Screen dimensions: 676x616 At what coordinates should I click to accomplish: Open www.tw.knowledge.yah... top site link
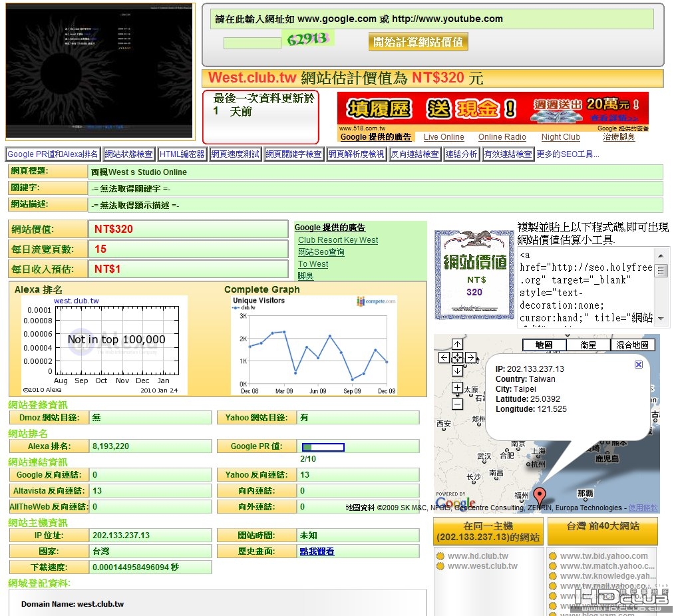pos(608,576)
